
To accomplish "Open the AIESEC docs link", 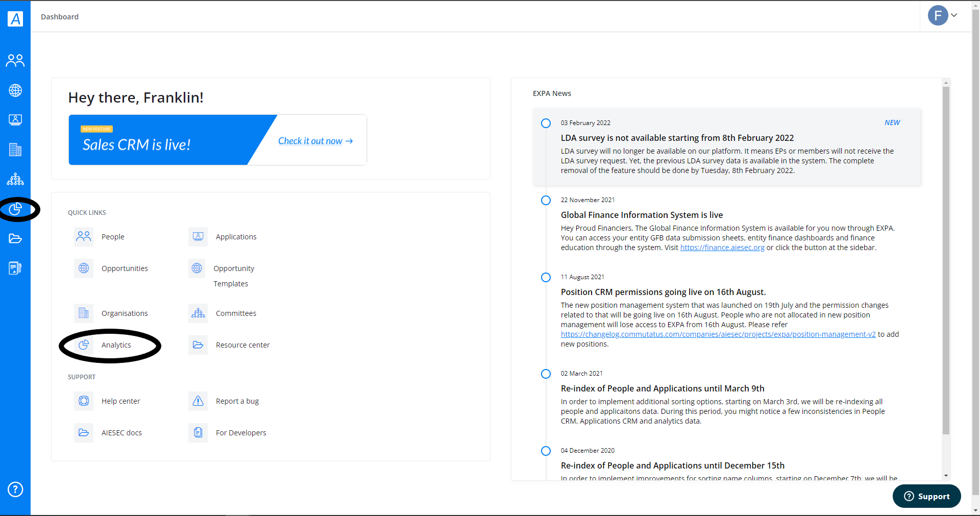I will coord(121,433).
